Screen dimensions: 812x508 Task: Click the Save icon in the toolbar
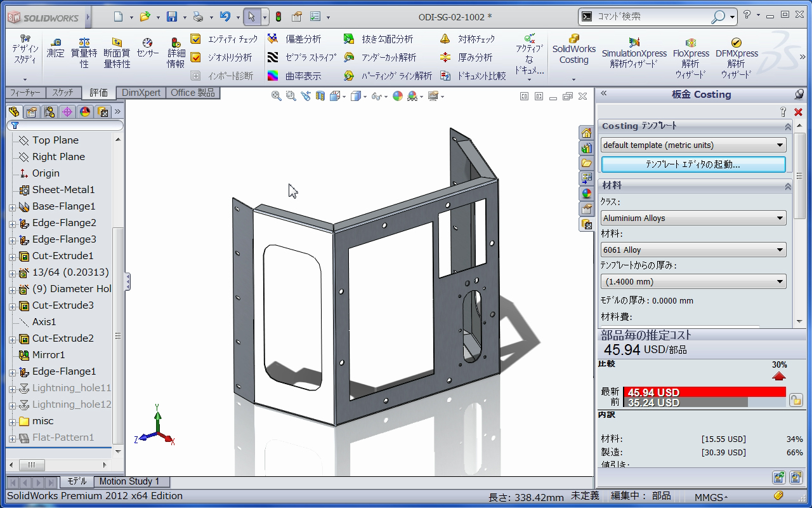tap(171, 17)
